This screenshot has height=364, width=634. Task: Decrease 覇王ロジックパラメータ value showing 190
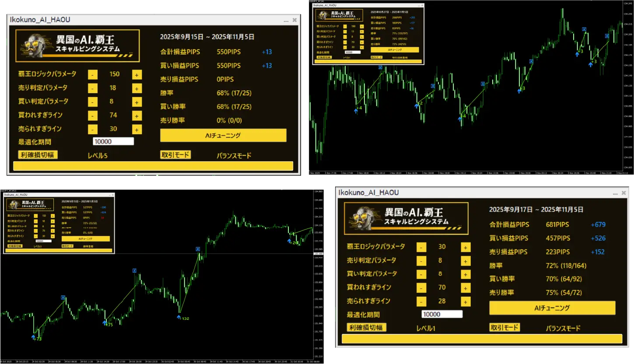click(x=345, y=26)
